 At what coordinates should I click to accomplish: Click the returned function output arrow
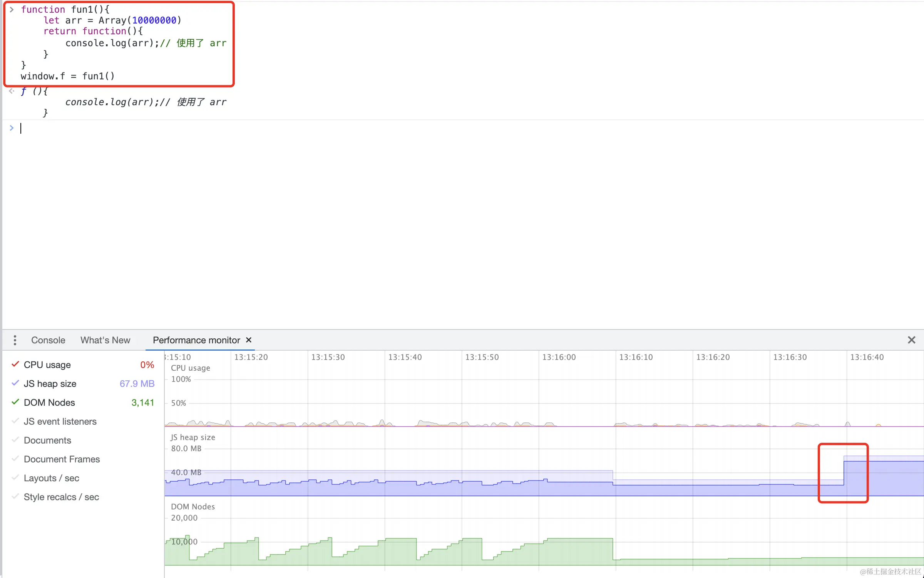pyautogui.click(x=12, y=91)
